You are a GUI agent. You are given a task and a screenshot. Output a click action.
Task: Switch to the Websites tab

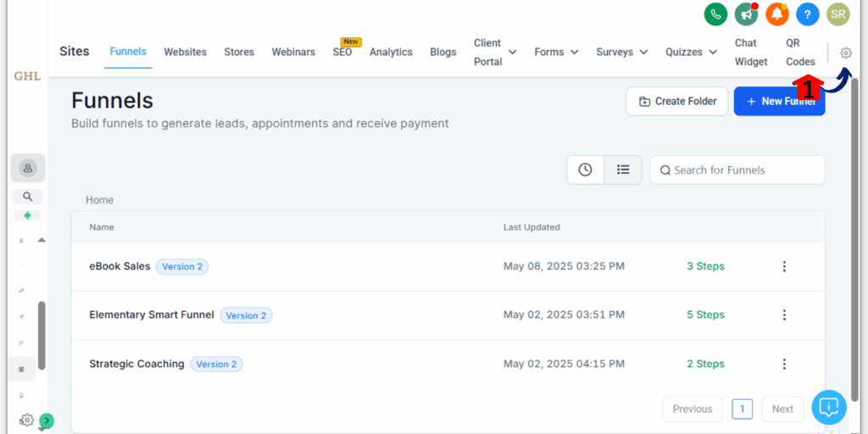pyautogui.click(x=185, y=52)
